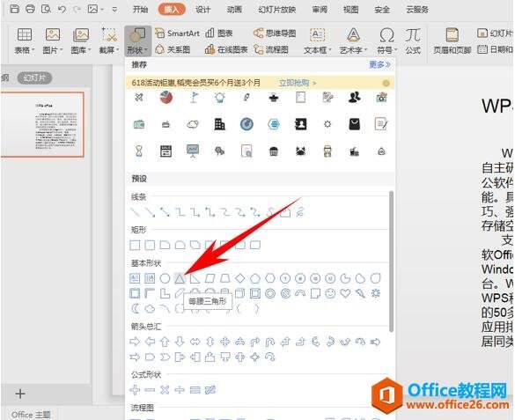This screenshot has height=420, width=515.
Task: Select the left arrow shape
Action: 150,342
